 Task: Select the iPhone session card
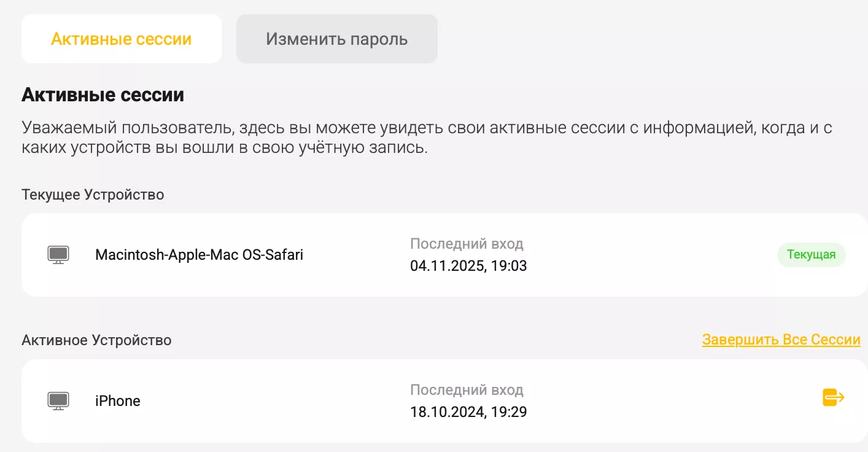click(430, 400)
